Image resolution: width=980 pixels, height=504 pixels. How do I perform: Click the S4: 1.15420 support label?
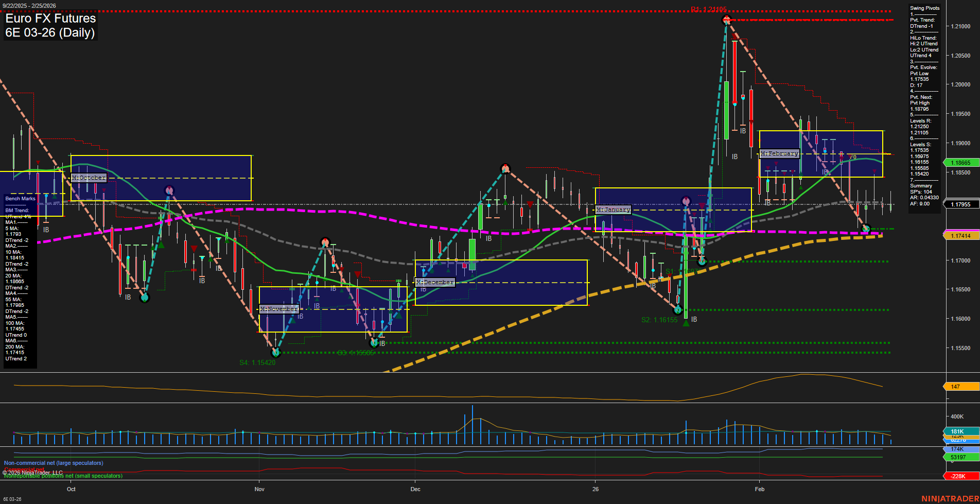point(258,362)
